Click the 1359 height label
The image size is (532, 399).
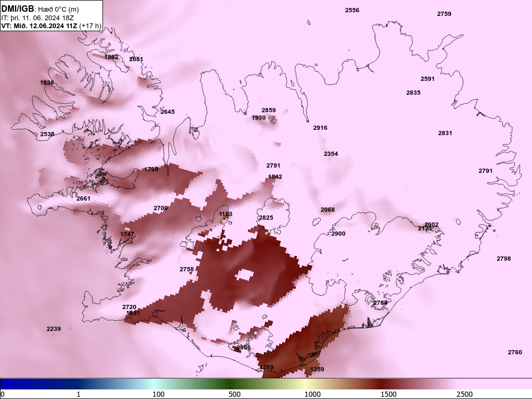pyautogui.click(x=317, y=369)
